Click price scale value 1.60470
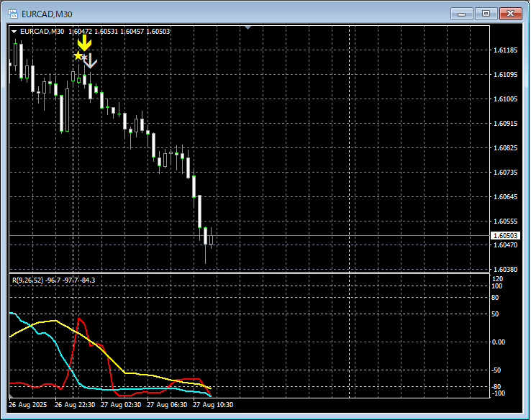 coord(506,245)
